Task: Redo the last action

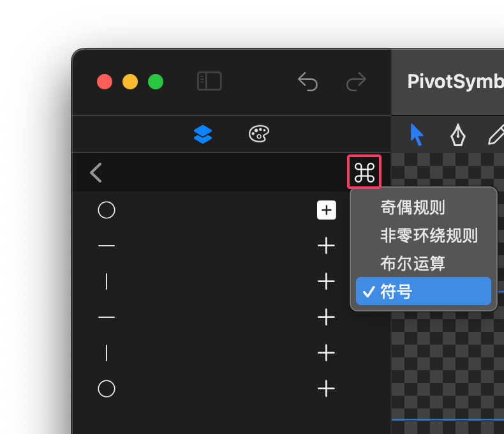Action: [x=356, y=81]
